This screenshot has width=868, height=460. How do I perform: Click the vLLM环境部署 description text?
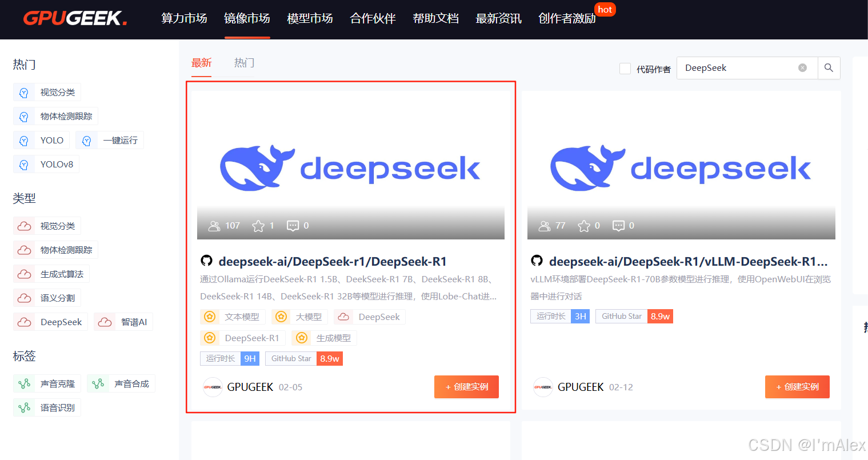pyautogui.click(x=681, y=288)
